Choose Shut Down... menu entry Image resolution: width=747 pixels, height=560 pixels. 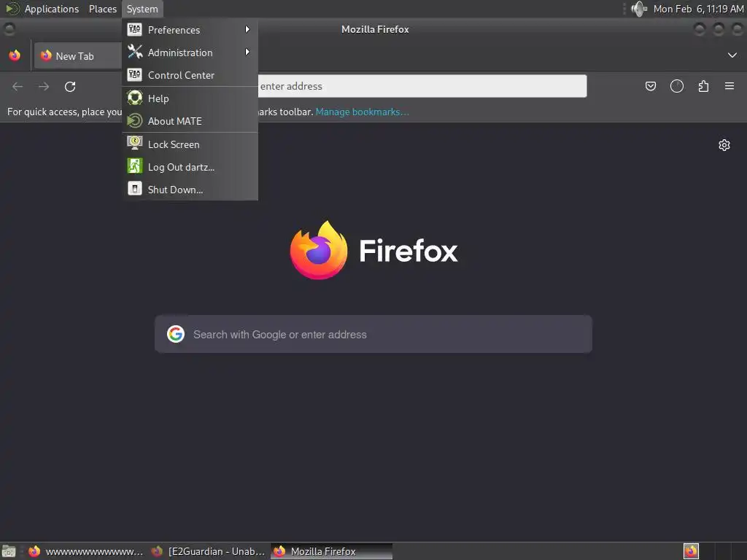(190, 190)
